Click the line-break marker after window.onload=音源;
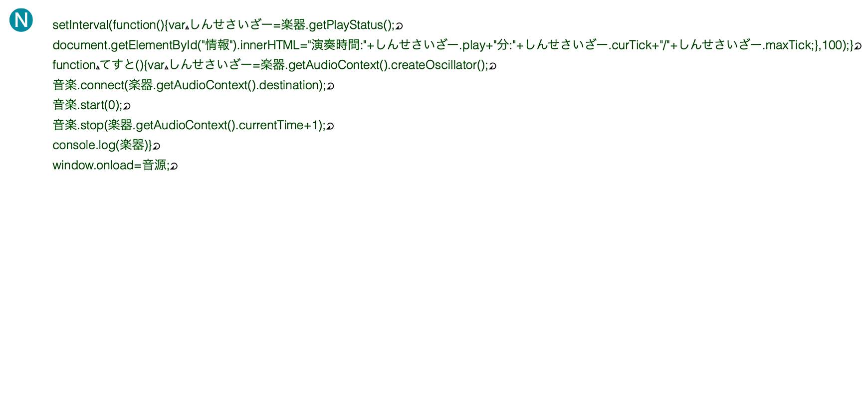Viewport: 868px width, 399px height. coord(174,166)
